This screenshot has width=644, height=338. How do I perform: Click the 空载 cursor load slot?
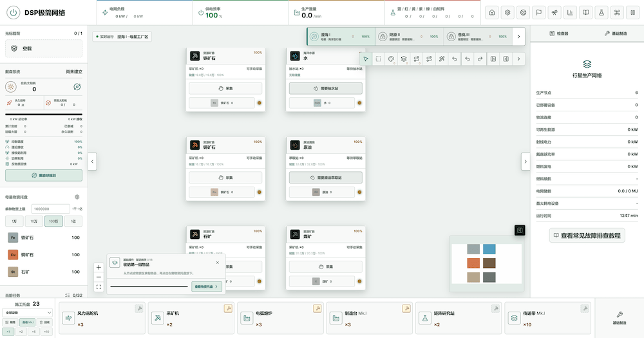click(44, 48)
